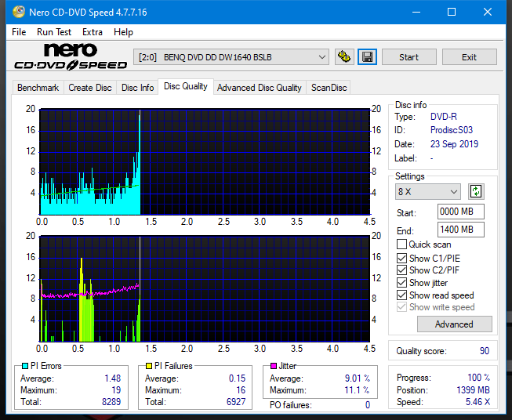
Task: Uncheck Show jitter option
Action: tap(401, 283)
